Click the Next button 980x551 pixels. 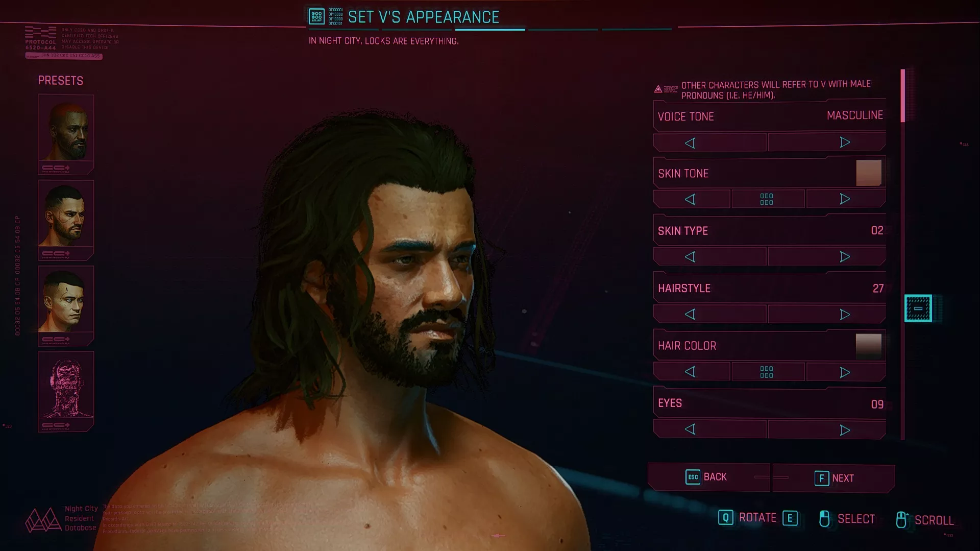click(x=834, y=478)
